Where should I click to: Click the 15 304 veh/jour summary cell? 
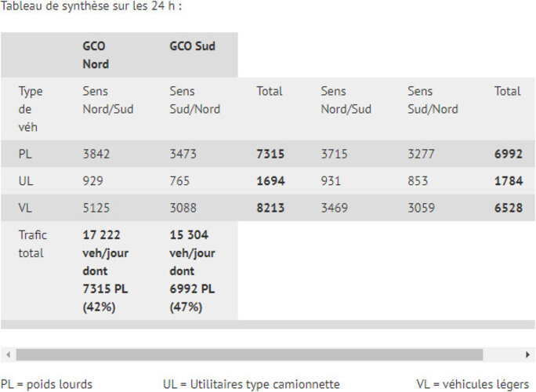[193, 270]
